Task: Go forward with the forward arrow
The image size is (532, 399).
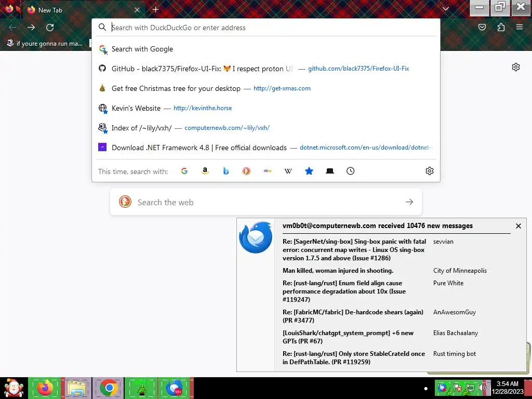Action: [31, 28]
